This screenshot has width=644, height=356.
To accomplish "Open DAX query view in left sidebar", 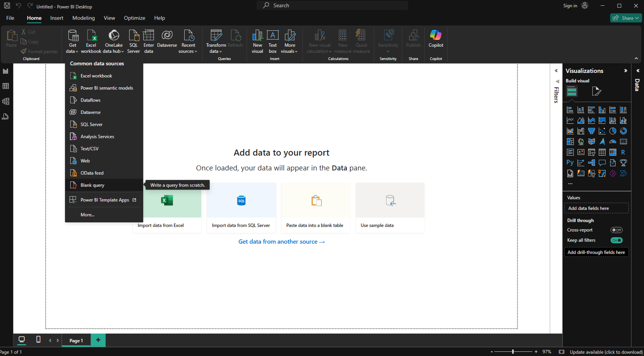I will [x=6, y=117].
